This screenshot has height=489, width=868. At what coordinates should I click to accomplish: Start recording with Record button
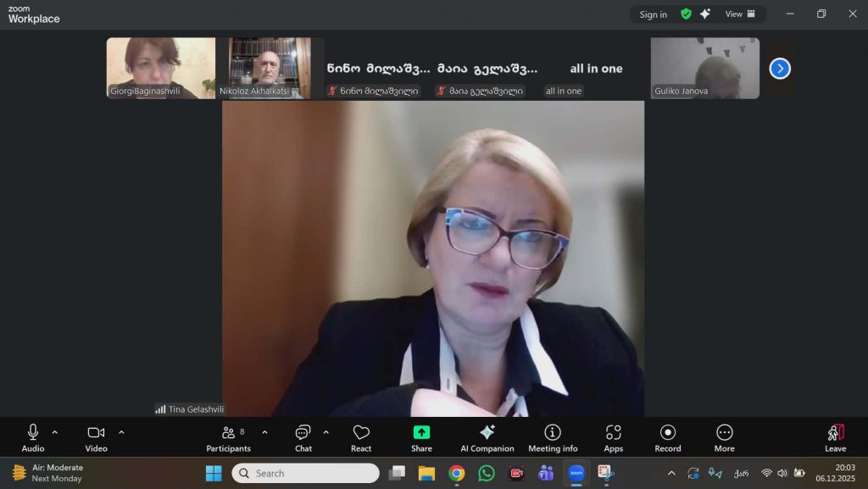(668, 437)
